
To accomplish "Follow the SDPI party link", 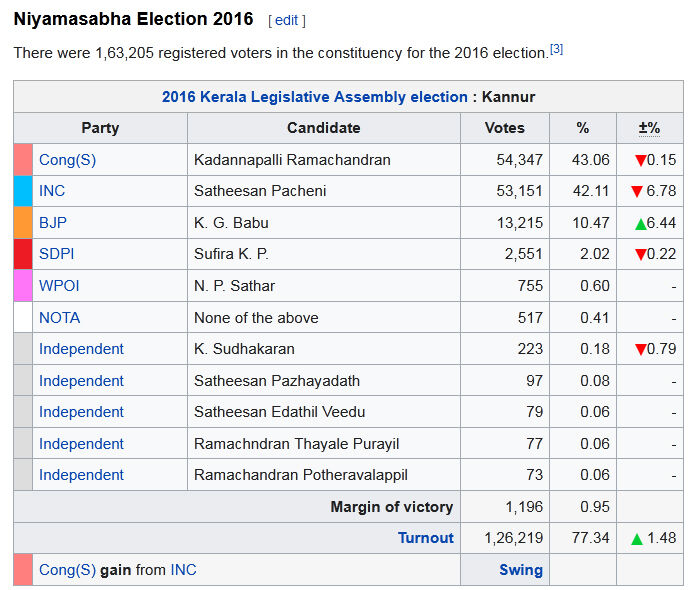I will click(x=57, y=254).
